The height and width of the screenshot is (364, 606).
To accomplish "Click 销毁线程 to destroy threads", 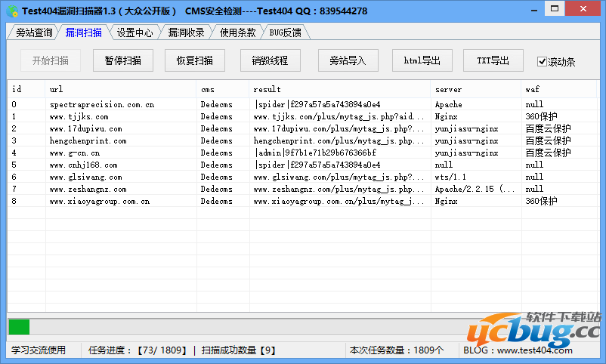I will tap(270, 60).
